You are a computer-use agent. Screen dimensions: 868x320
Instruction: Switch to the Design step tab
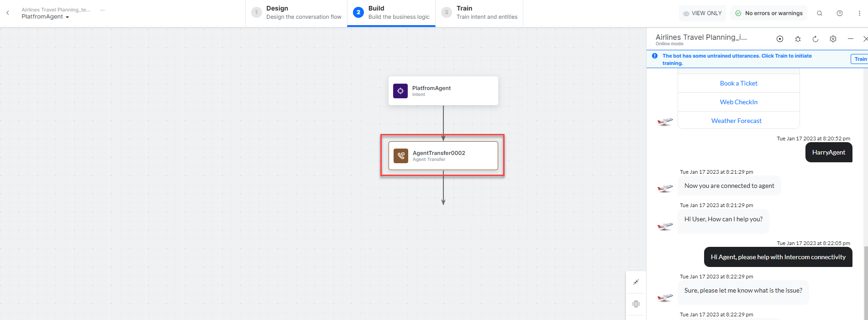click(297, 13)
